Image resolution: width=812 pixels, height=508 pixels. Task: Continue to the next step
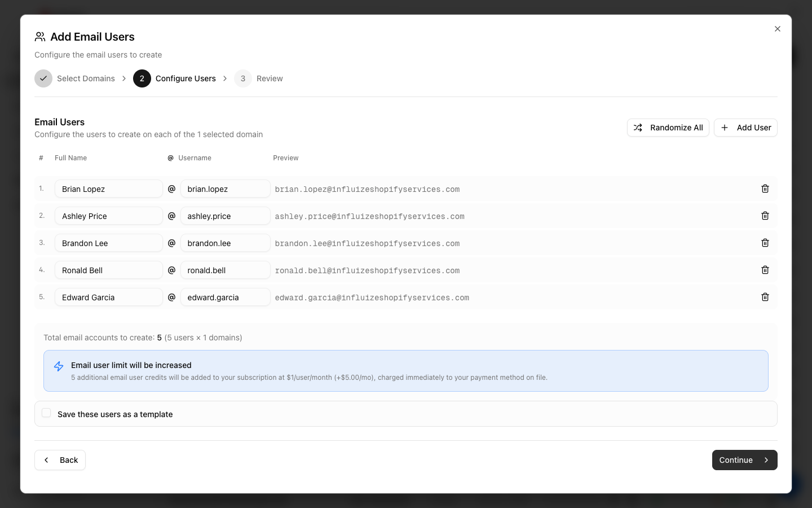744,460
